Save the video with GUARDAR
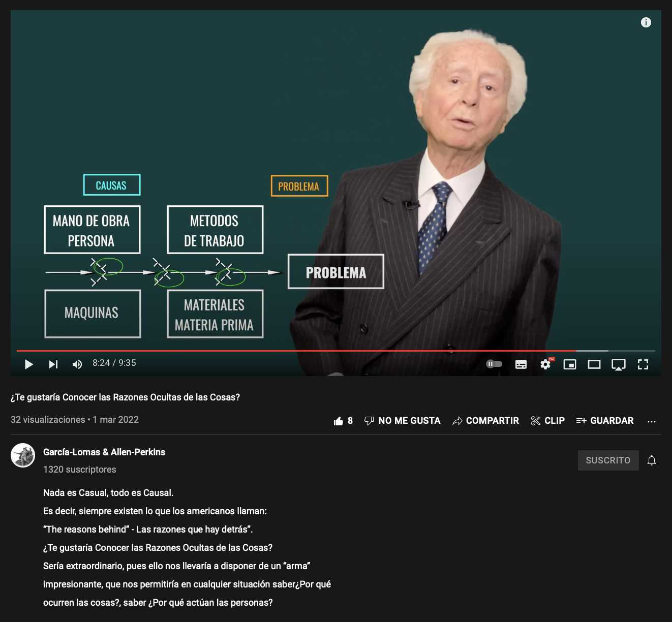 [x=605, y=421]
